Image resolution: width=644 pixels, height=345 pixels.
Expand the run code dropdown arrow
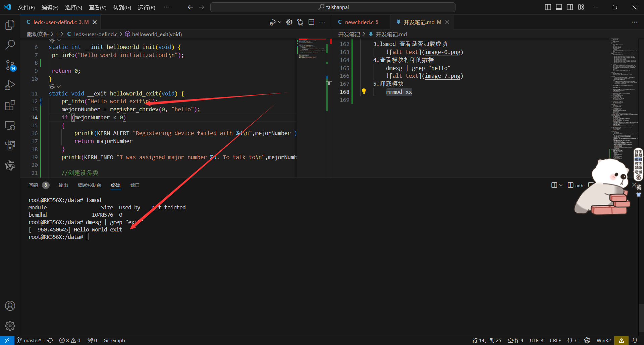(x=280, y=22)
